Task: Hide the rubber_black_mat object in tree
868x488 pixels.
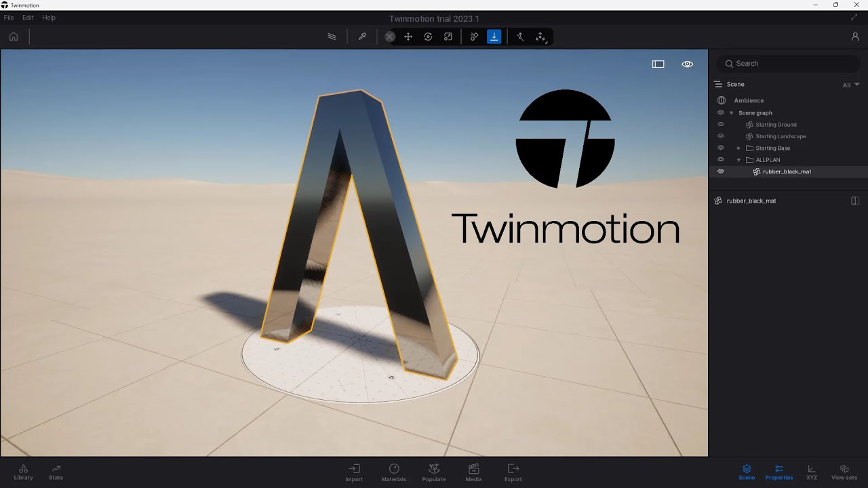Action: pyautogui.click(x=721, y=171)
